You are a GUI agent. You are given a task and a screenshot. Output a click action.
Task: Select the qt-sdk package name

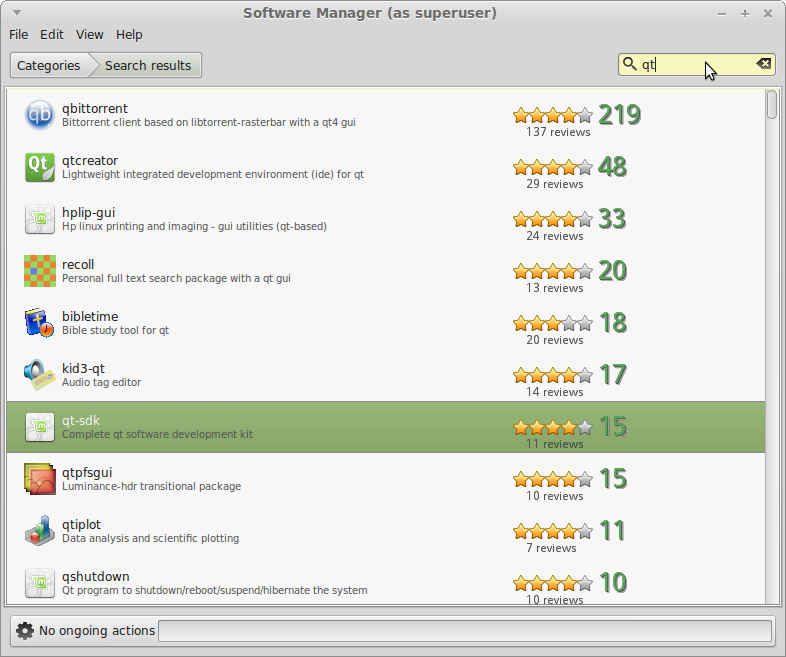81,420
